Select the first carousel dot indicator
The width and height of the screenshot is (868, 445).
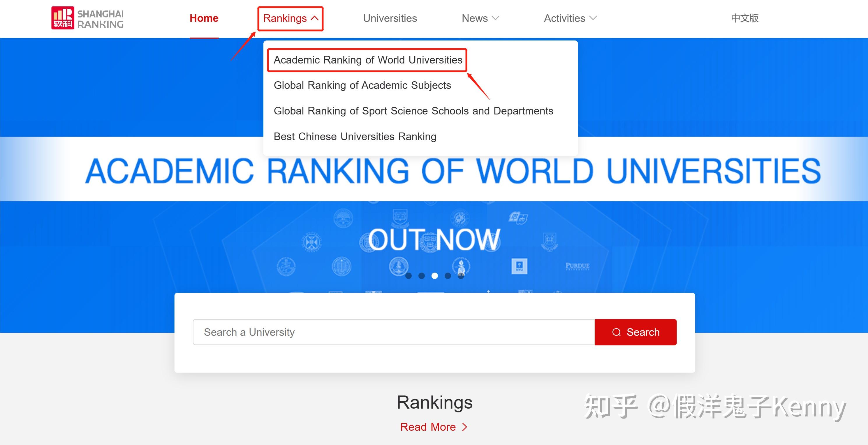[409, 276]
